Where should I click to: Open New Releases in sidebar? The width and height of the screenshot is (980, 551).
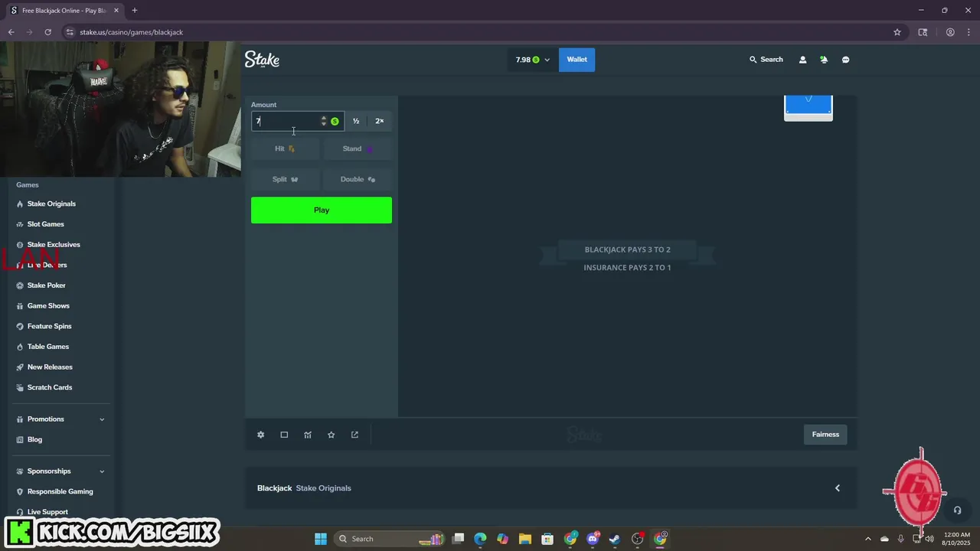click(50, 367)
